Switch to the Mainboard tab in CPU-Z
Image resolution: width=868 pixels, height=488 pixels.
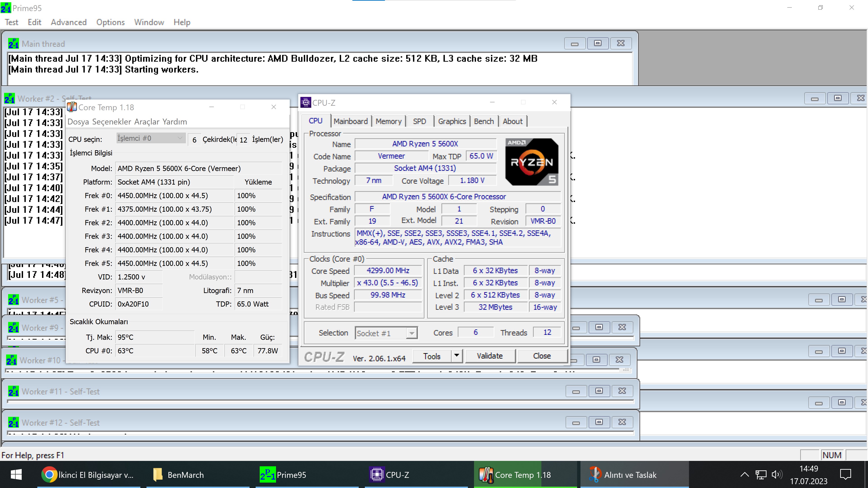[350, 121]
